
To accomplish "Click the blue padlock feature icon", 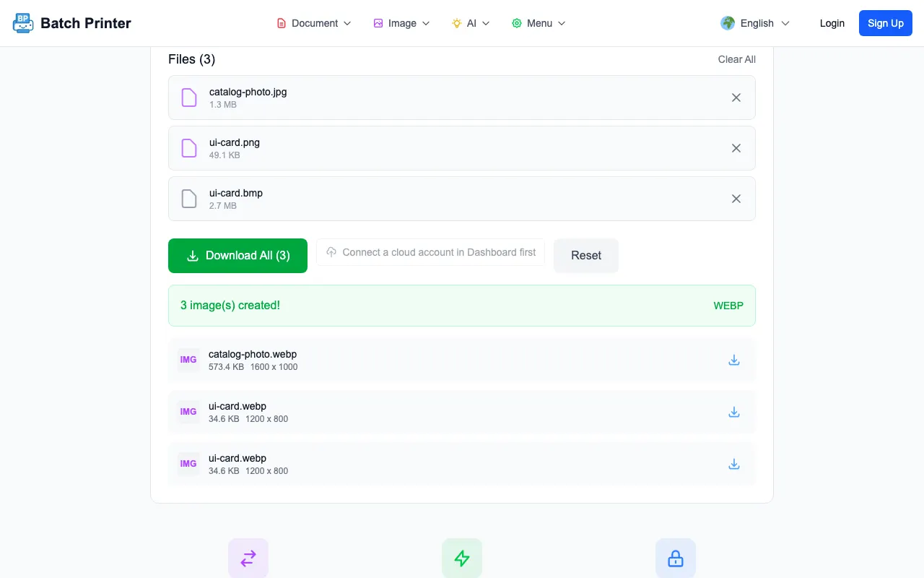I will click(676, 558).
